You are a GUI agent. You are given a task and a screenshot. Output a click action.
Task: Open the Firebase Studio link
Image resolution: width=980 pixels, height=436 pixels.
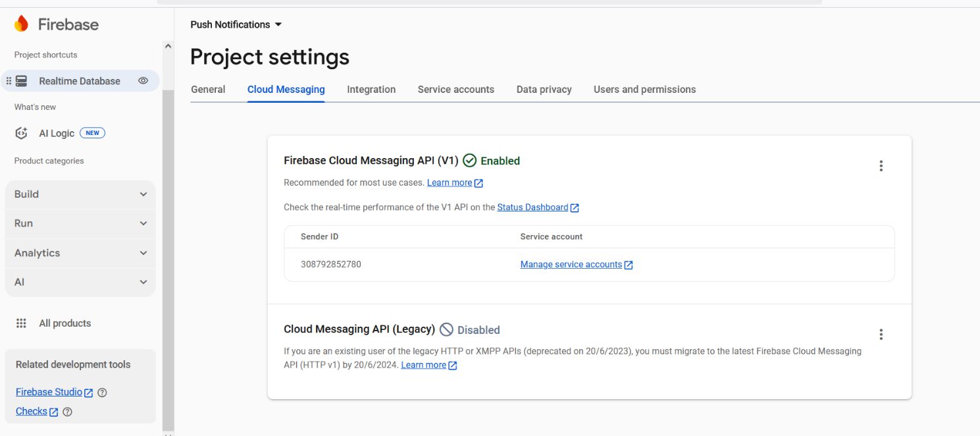49,392
